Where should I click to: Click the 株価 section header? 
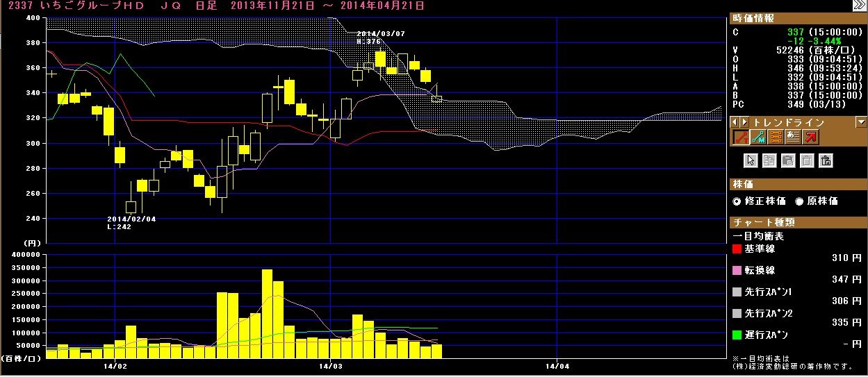click(798, 185)
